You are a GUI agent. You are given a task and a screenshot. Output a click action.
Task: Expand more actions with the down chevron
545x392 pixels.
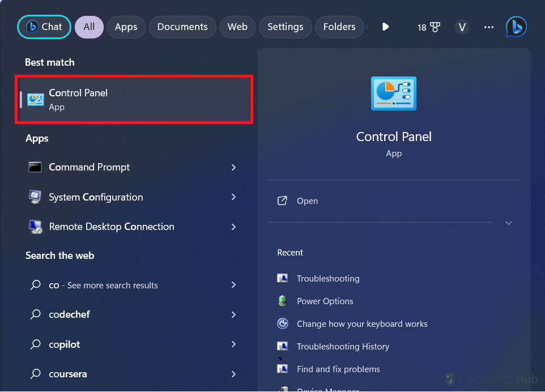tap(509, 223)
